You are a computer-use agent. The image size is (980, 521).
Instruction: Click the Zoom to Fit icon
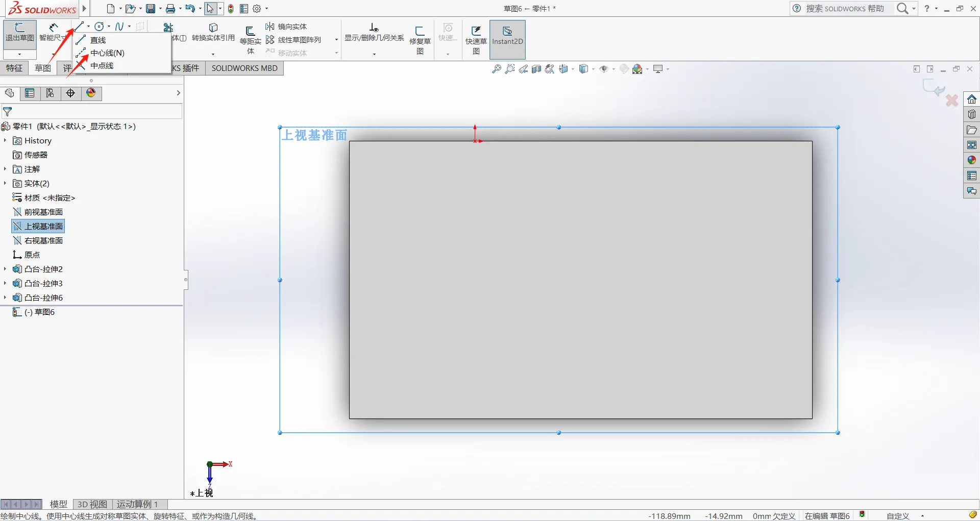[x=496, y=69]
